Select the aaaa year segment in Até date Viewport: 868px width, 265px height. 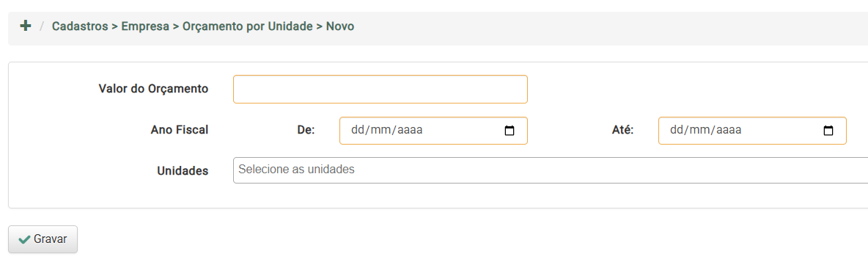pos(726,131)
